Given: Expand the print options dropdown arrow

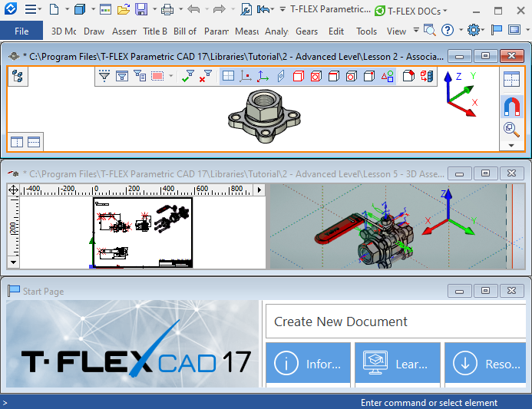Looking at the screenshot, I should pyautogui.click(x=180, y=9).
